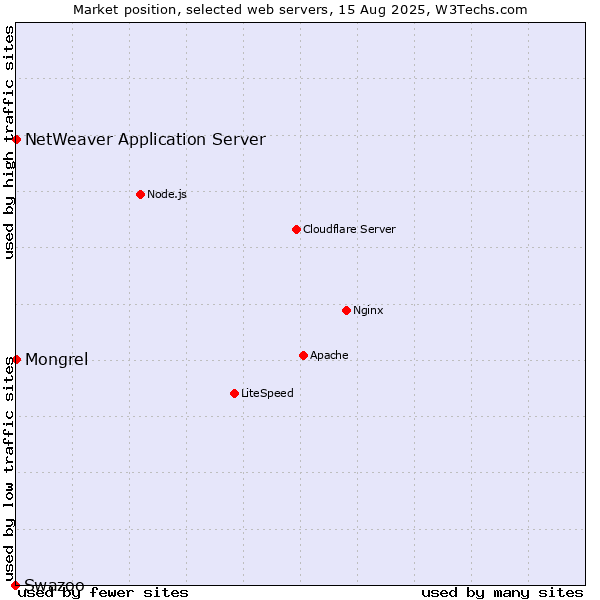Click the 'Mongrel' label text
Viewport: 600px width, 600px height.
[57, 360]
